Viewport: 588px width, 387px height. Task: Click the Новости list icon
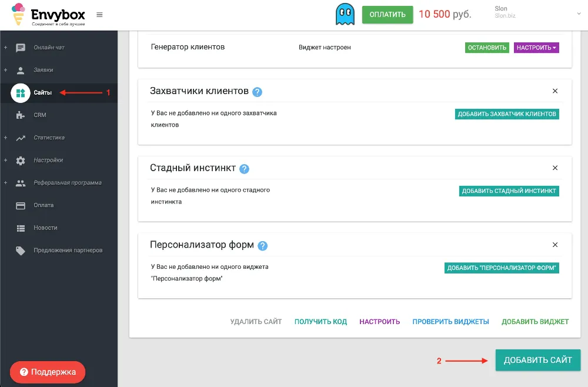coord(21,228)
